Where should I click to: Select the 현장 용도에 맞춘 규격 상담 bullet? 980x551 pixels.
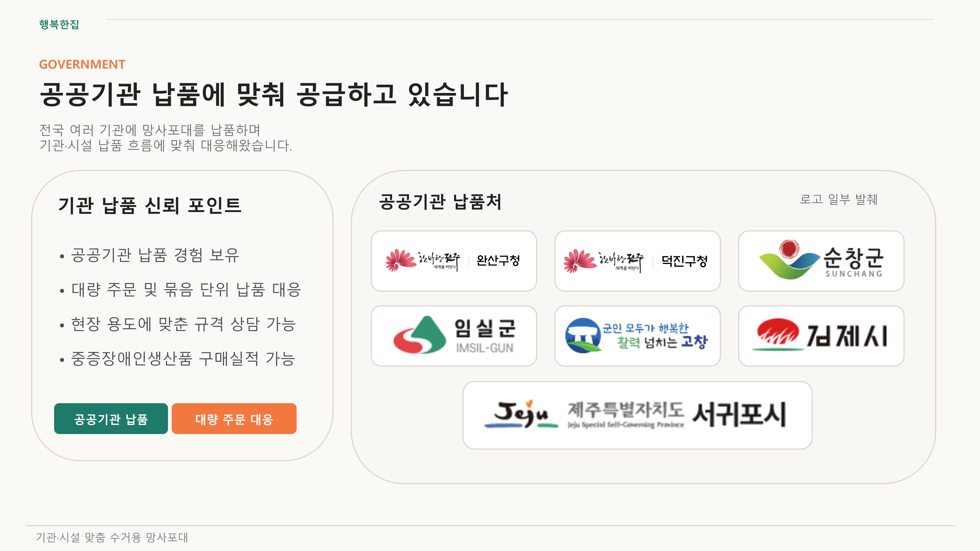coord(183,324)
